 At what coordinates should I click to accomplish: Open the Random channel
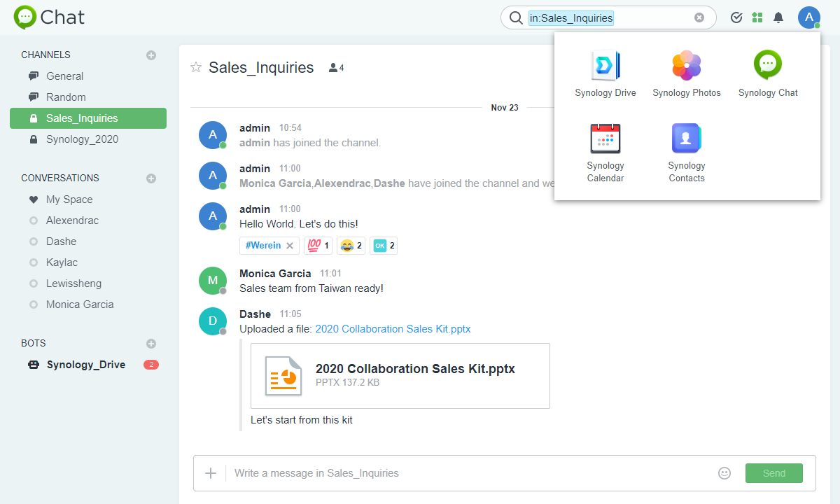(88, 97)
